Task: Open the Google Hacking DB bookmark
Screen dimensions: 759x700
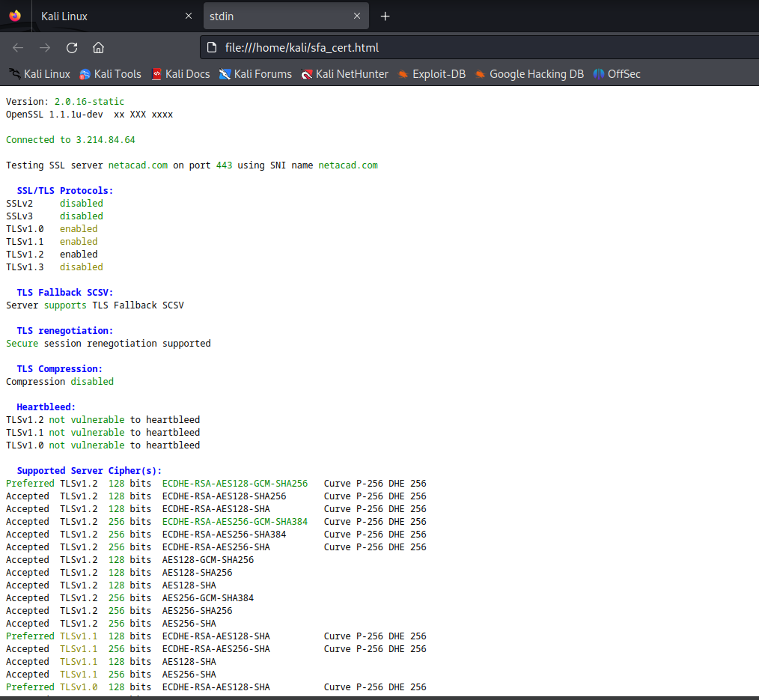Action: click(x=528, y=74)
